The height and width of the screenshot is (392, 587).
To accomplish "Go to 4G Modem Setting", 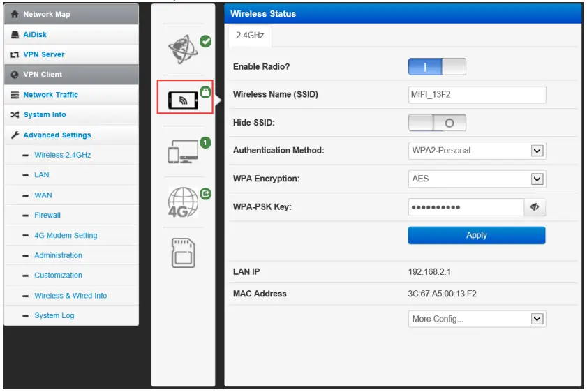I will pyautogui.click(x=71, y=235).
